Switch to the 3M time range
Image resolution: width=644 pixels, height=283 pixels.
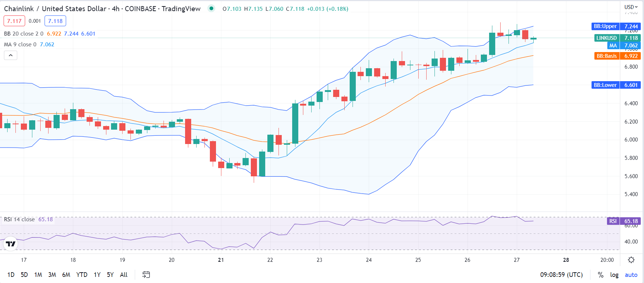[x=52, y=275]
